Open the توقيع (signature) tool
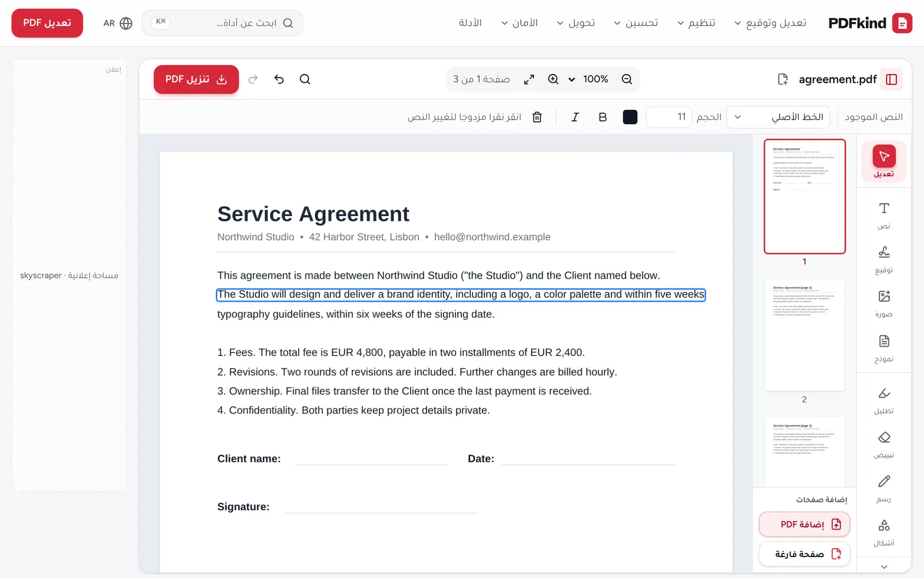Image resolution: width=924 pixels, height=578 pixels. click(x=884, y=260)
